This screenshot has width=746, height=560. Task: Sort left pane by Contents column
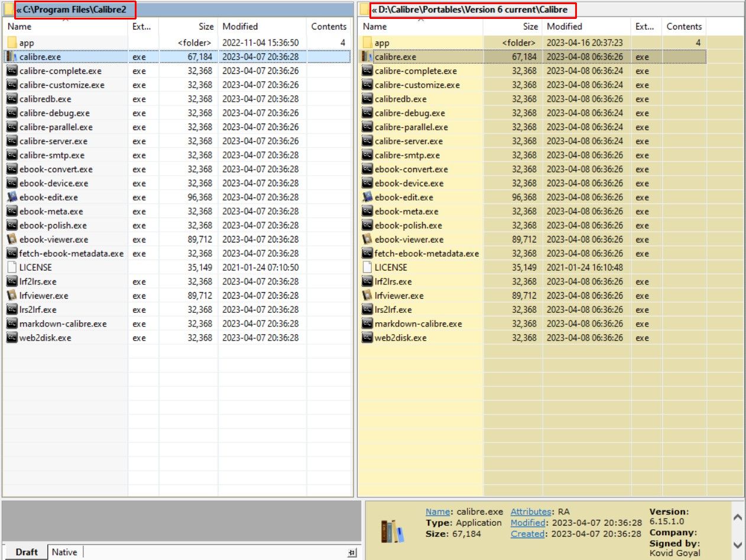pos(329,27)
